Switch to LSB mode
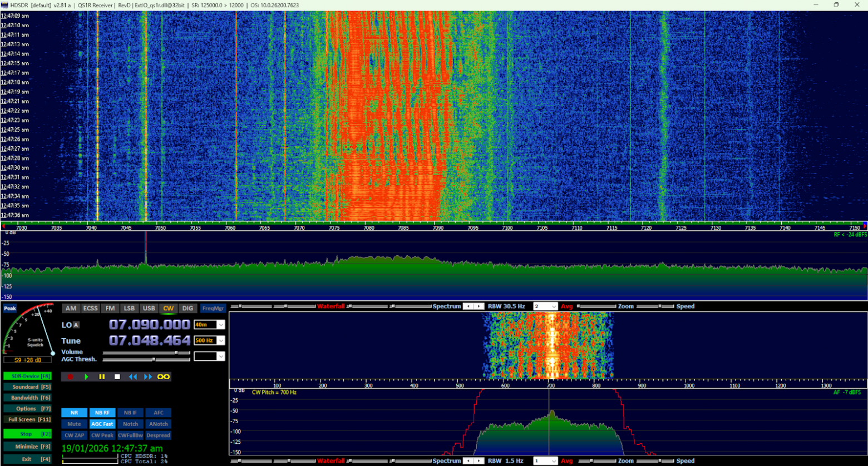The height and width of the screenshot is (466, 868). tap(130, 308)
